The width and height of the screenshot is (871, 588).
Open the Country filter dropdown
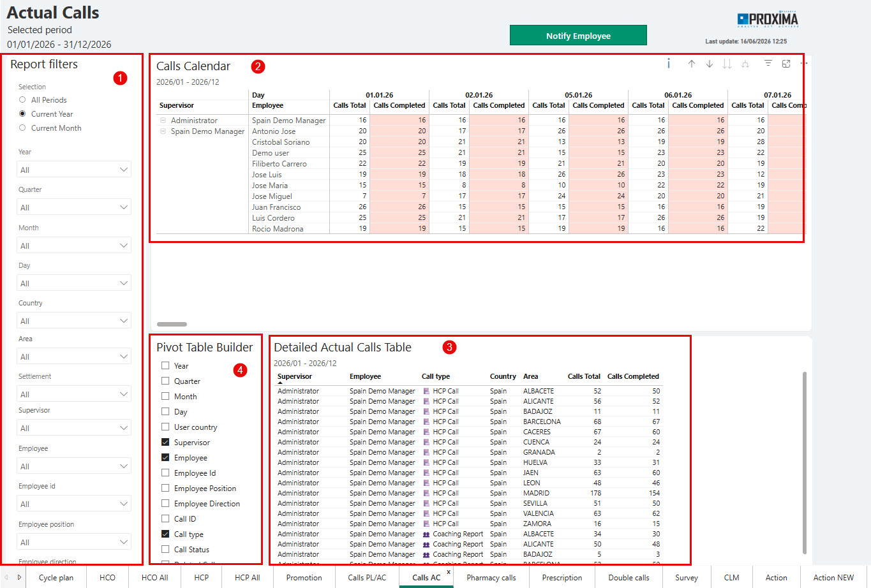[74, 321]
